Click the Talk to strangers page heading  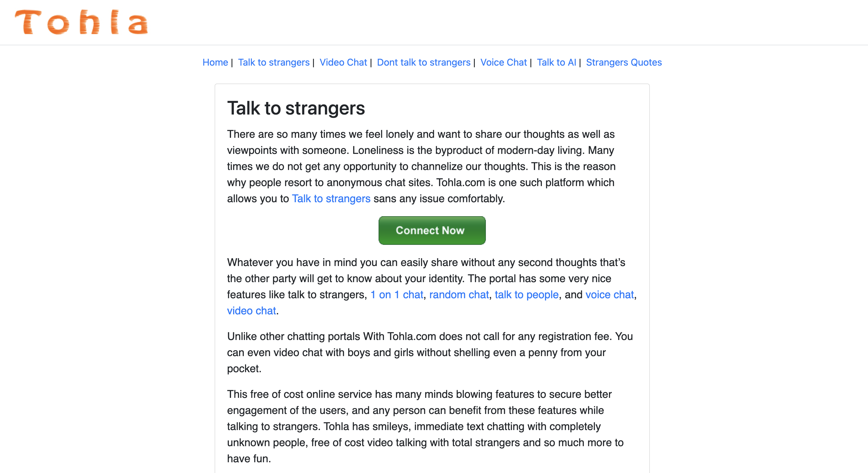296,108
